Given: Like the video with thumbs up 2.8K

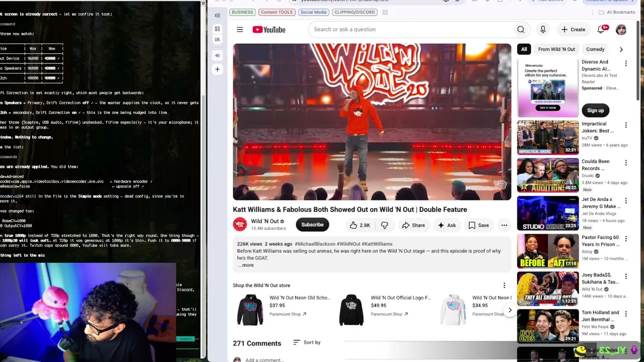Looking at the screenshot, I should (360, 225).
